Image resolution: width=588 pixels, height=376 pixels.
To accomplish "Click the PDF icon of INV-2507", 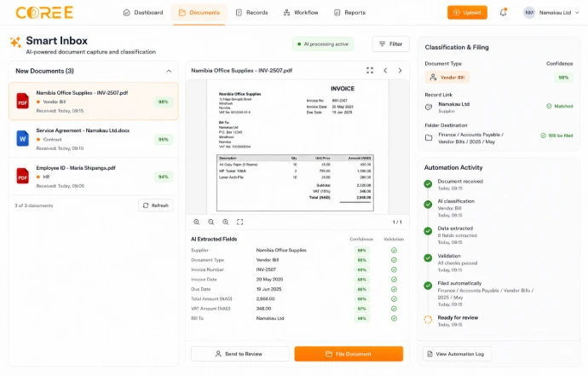I will click(22, 101).
